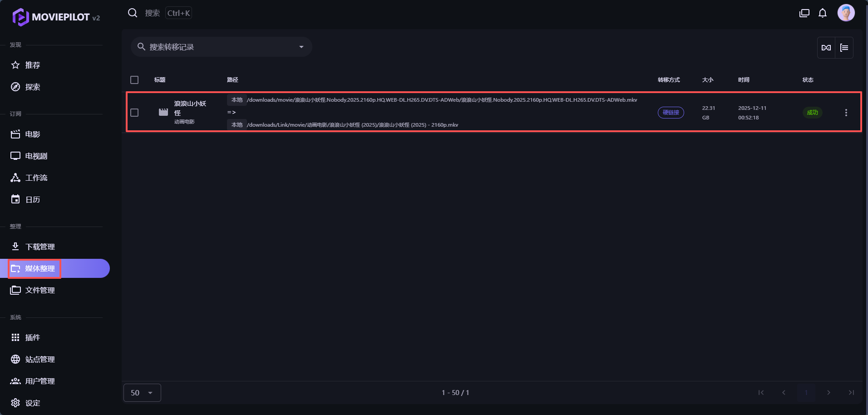Click the MoviePilot logo icon
The height and width of the screenshot is (415, 868).
pos(20,17)
